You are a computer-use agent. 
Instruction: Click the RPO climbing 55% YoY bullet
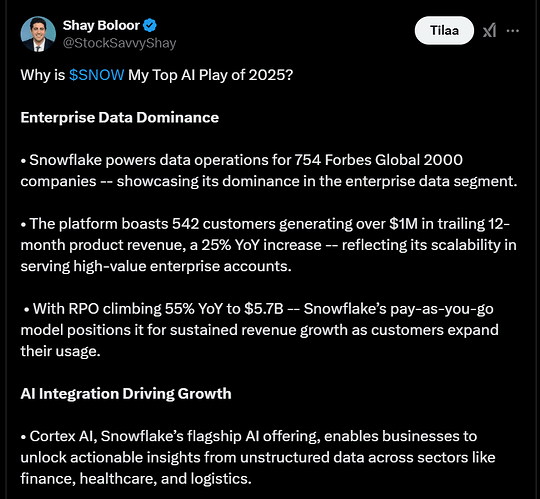pos(259,330)
